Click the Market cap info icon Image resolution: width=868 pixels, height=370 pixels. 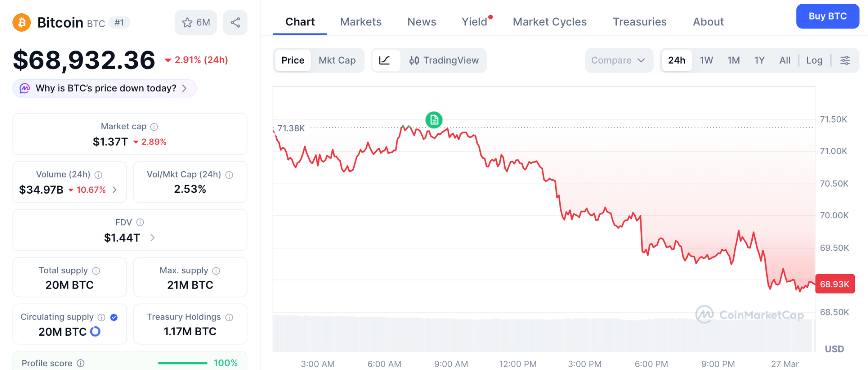tap(154, 127)
